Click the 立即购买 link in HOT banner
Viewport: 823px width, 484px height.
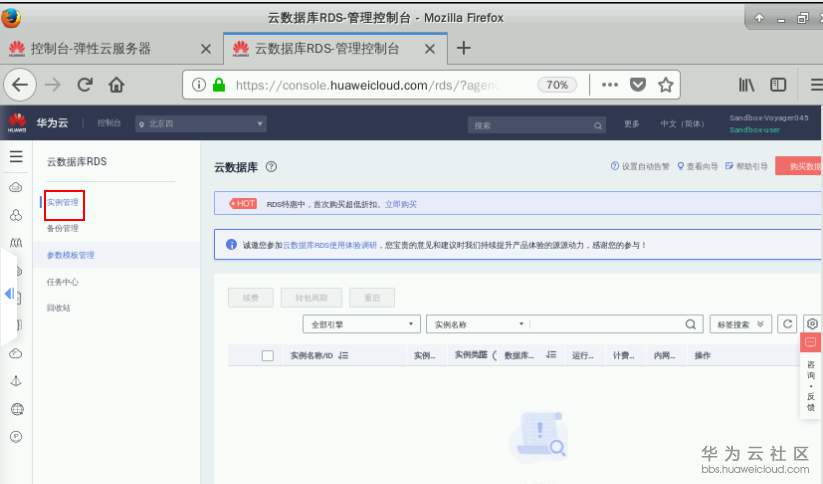coord(400,204)
